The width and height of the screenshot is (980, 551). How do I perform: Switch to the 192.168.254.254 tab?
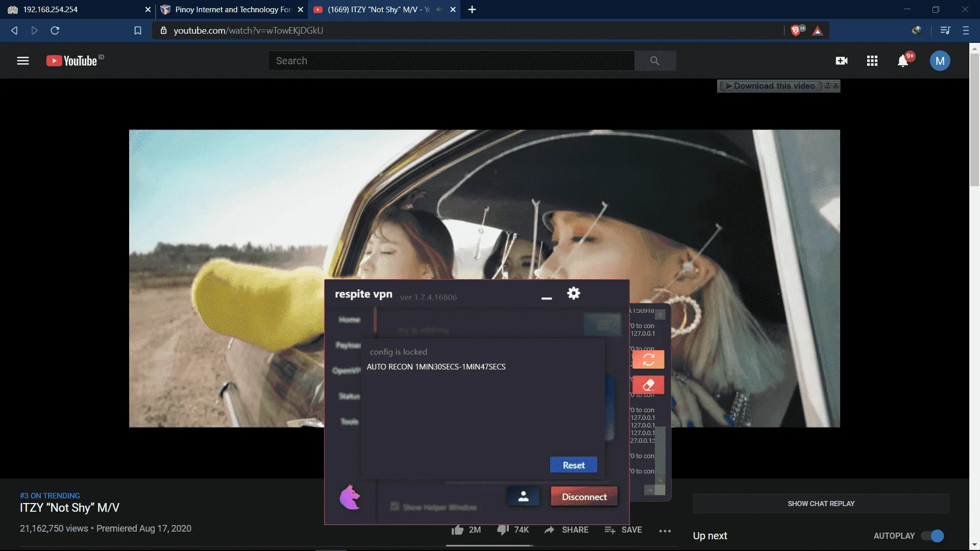[77, 9]
